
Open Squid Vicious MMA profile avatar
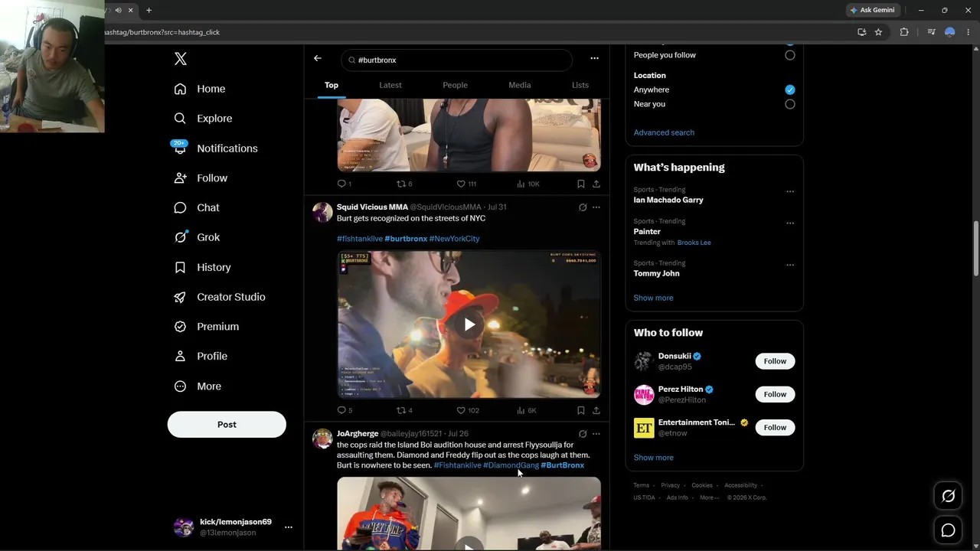[x=322, y=212]
